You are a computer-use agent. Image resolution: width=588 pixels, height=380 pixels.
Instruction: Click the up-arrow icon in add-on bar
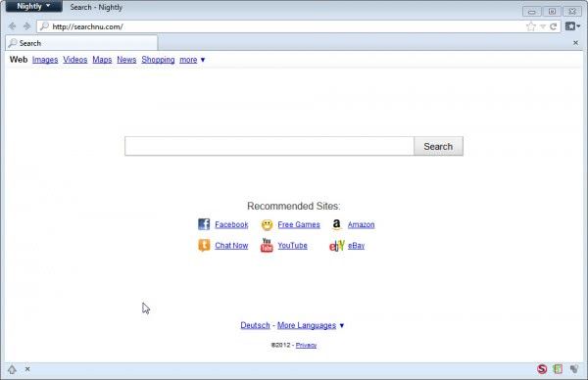click(12, 369)
